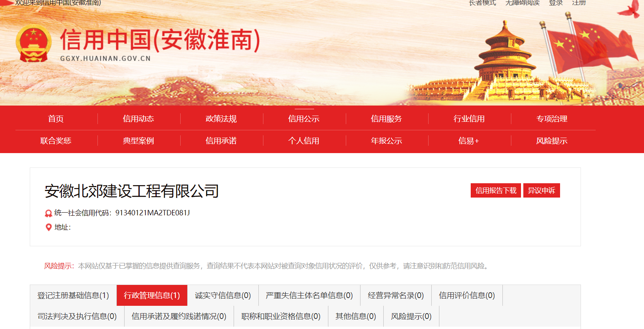Click the 信用中国(安徽淮南) site title
Image resolution: width=644 pixels, height=329 pixels.
coord(160,40)
